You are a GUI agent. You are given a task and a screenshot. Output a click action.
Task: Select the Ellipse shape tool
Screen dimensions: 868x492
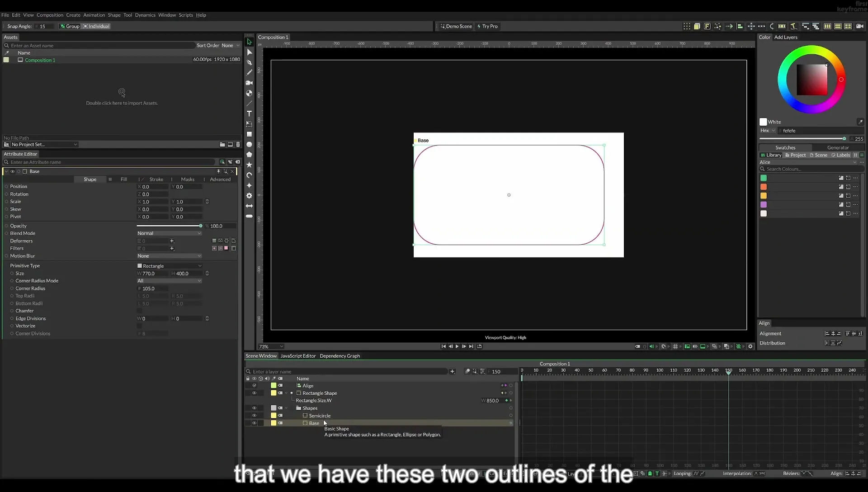click(249, 145)
